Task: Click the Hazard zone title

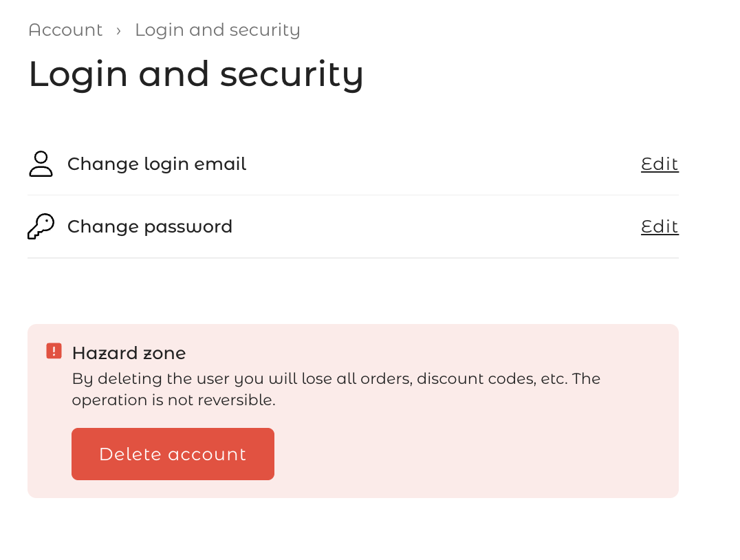Action: (129, 353)
